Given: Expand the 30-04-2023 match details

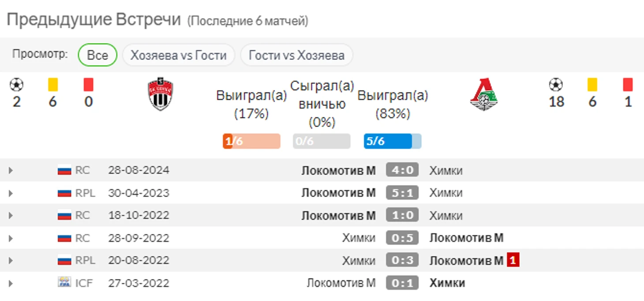Looking at the screenshot, I should (11, 193).
